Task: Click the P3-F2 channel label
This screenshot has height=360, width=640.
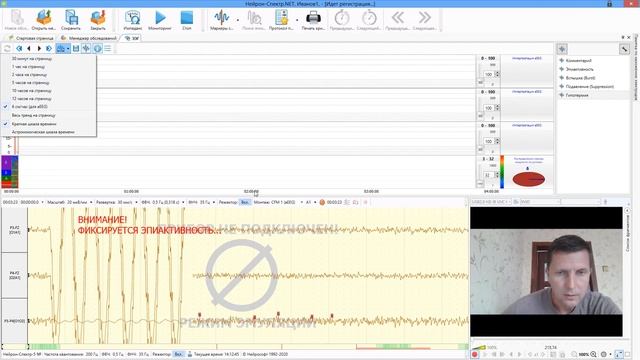Action: [15, 230]
